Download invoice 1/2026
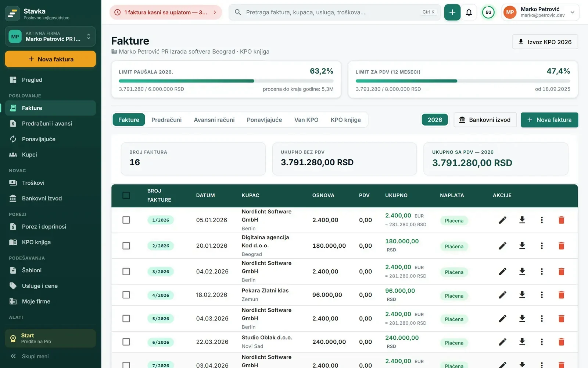Image resolution: width=588 pixels, height=368 pixels. pyautogui.click(x=522, y=220)
